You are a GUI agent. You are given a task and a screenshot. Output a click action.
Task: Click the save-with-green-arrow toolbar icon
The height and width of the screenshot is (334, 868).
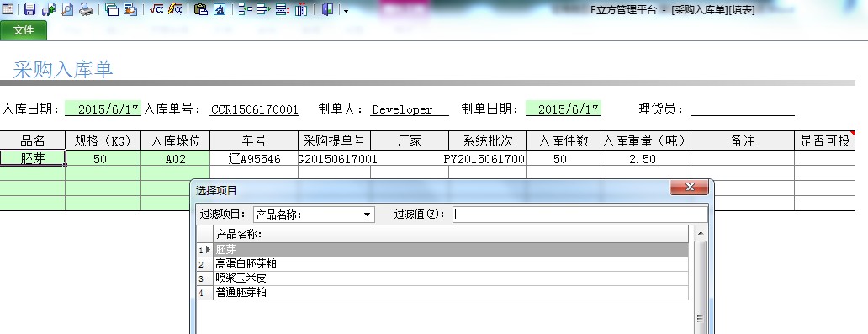click(x=49, y=9)
